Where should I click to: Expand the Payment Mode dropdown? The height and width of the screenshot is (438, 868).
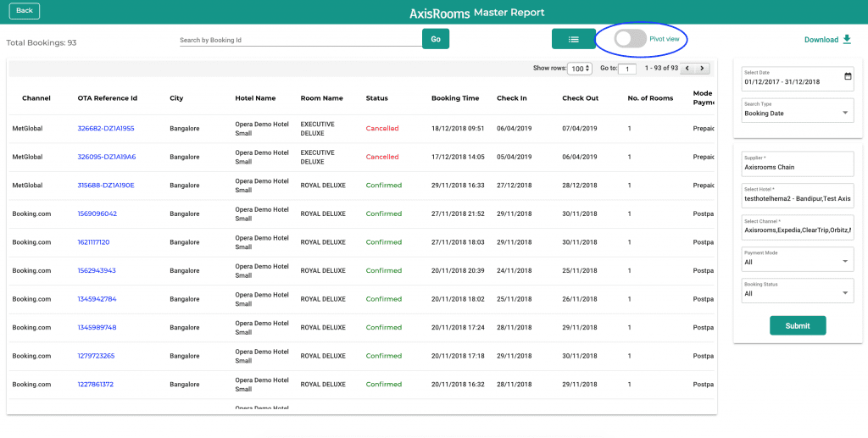coord(798,259)
